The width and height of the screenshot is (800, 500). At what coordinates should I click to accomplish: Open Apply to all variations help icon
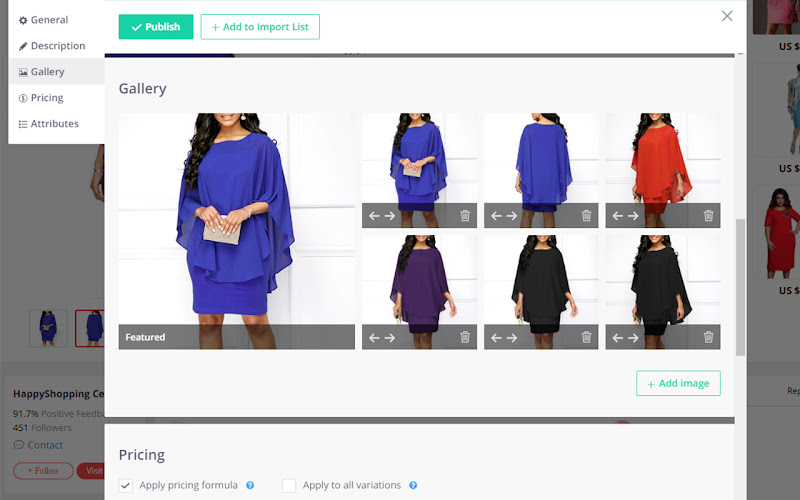pos(413,485)
